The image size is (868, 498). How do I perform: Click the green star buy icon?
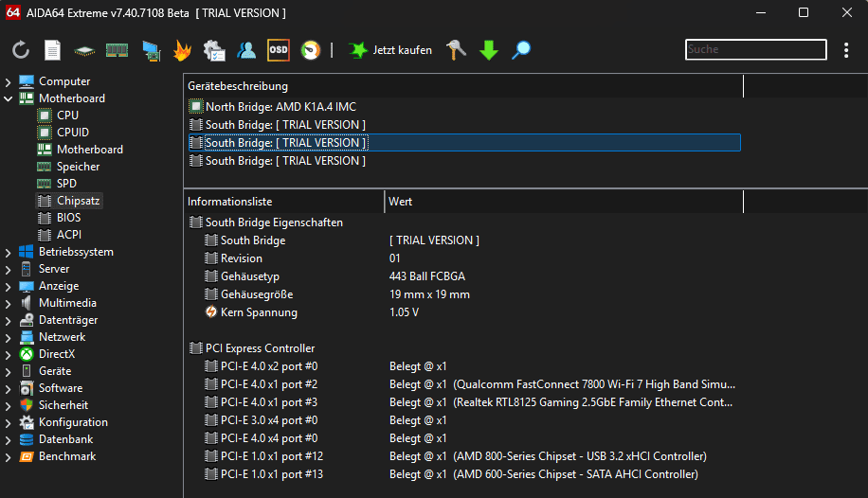pyautogui.click(x=358, y=50)
